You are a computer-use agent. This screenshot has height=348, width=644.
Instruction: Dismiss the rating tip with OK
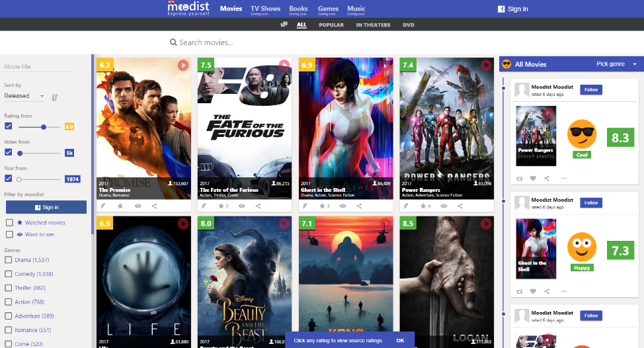click(400, 341)
